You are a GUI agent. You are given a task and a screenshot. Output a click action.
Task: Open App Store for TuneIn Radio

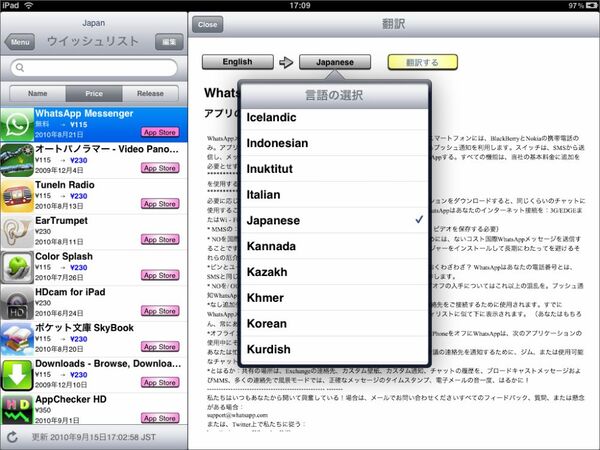[160, 204]
